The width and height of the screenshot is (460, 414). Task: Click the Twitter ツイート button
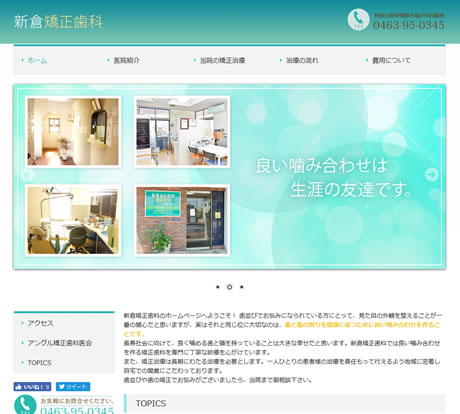[x=73, y=387]
